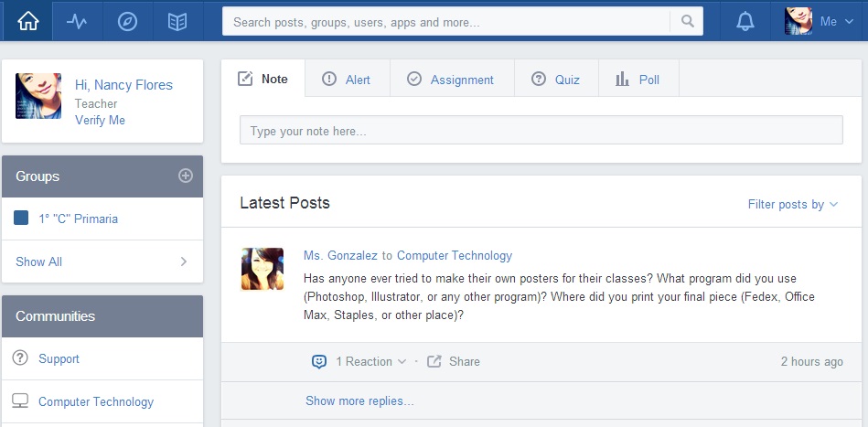Add a group with plus icon
The height and width of the screenshot is (427, 868).
coord(186,176)
